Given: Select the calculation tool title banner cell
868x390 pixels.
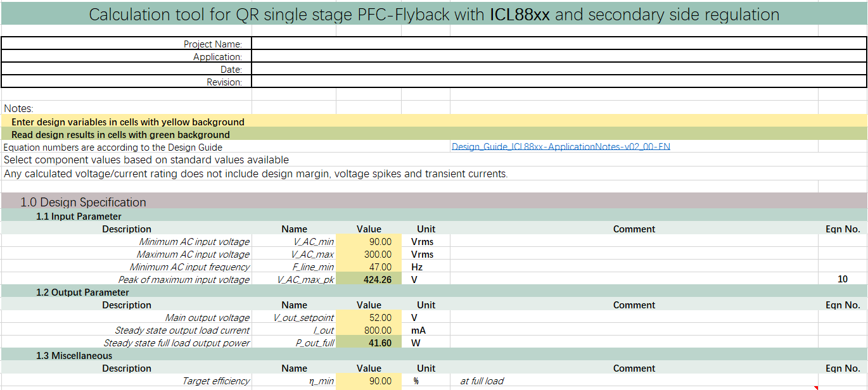Looking at the screenshot, I should click(434, 15).
